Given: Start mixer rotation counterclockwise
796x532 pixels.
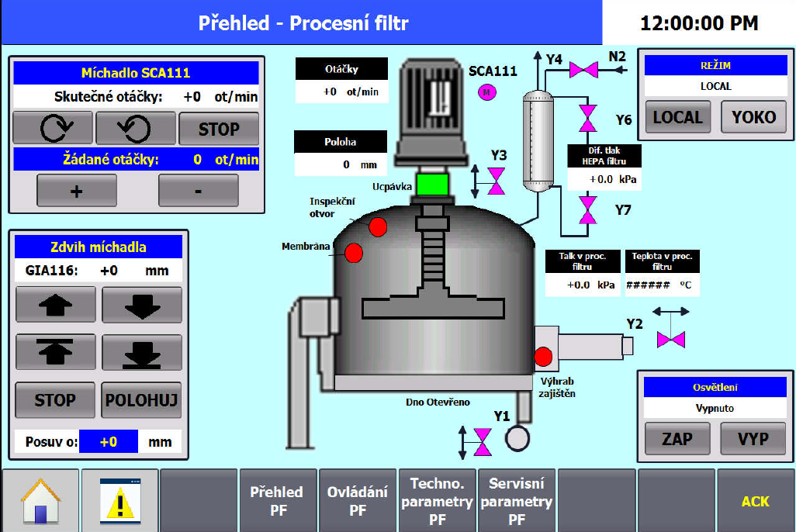Looking at the screenshot, I should click(x=134, y=127).
